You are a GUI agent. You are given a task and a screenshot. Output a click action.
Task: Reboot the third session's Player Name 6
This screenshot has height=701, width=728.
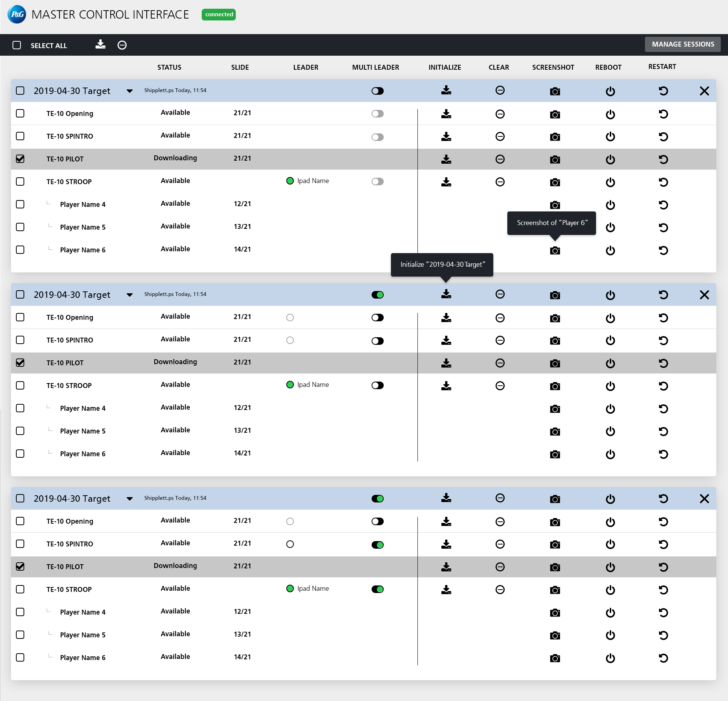pos(610,658)
